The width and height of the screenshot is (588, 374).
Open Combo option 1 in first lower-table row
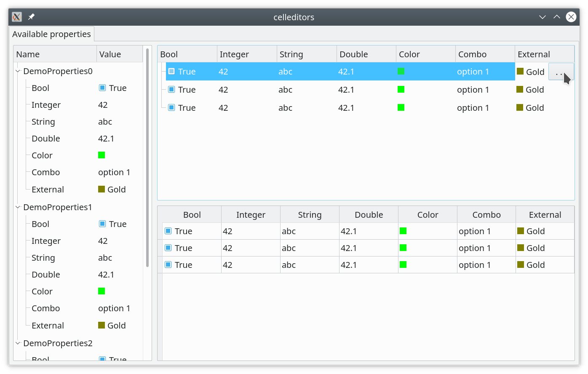475,231
